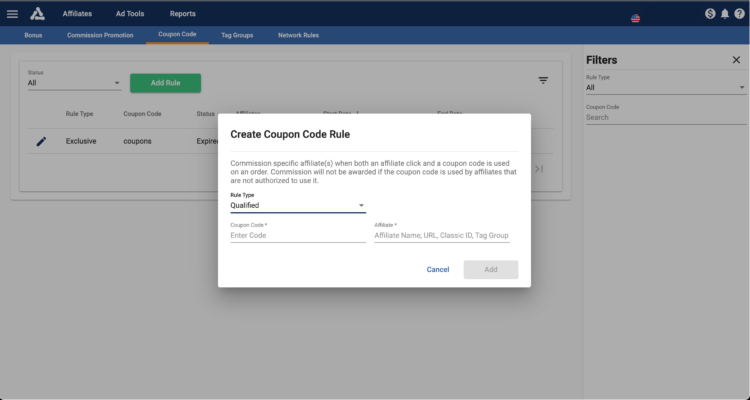This screenshot has width=750, height=400.
Task: Expand the Rule Type dropdown in dialog
Action: tap(298, 205)
